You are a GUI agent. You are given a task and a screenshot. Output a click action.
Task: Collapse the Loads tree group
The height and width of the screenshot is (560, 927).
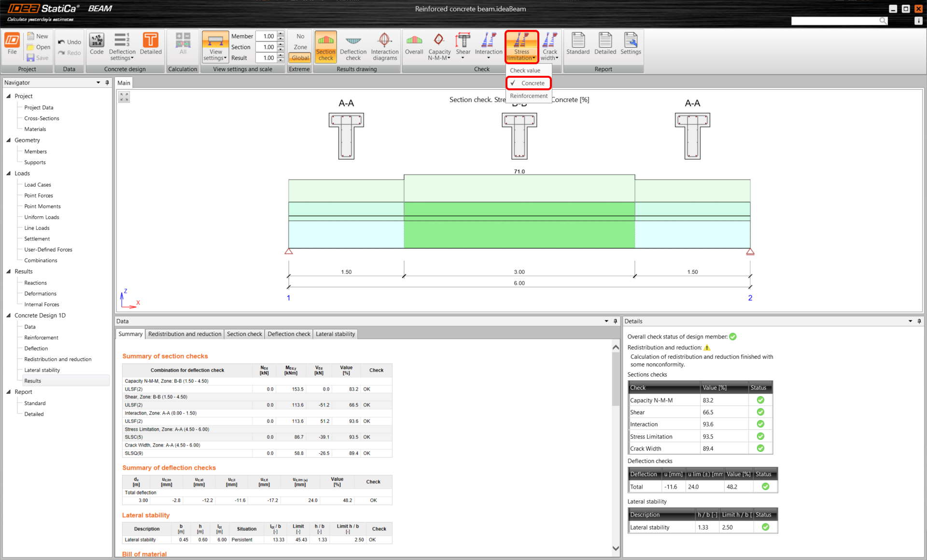(8, 173)
